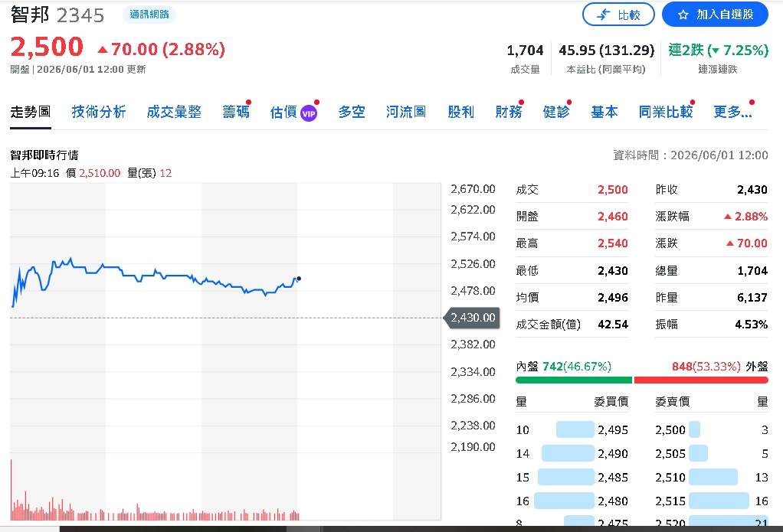This screenshot has height=532, width=783.
Task: Click the 資料時間 timestamp text
Action: pos(690,155)
